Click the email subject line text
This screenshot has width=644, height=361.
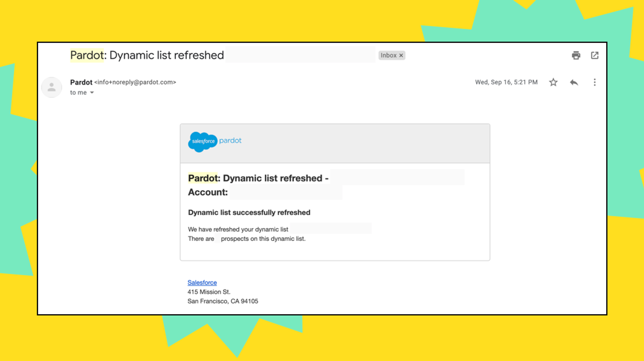147,55
